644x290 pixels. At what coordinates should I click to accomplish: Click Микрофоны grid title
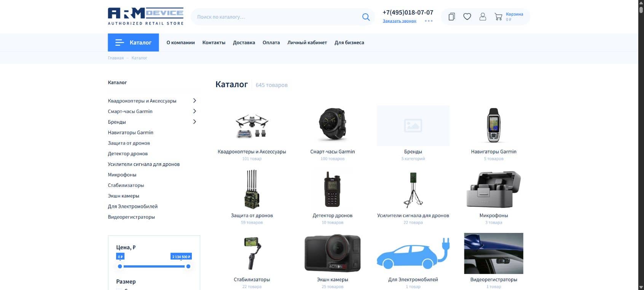(x=494, y=215)
